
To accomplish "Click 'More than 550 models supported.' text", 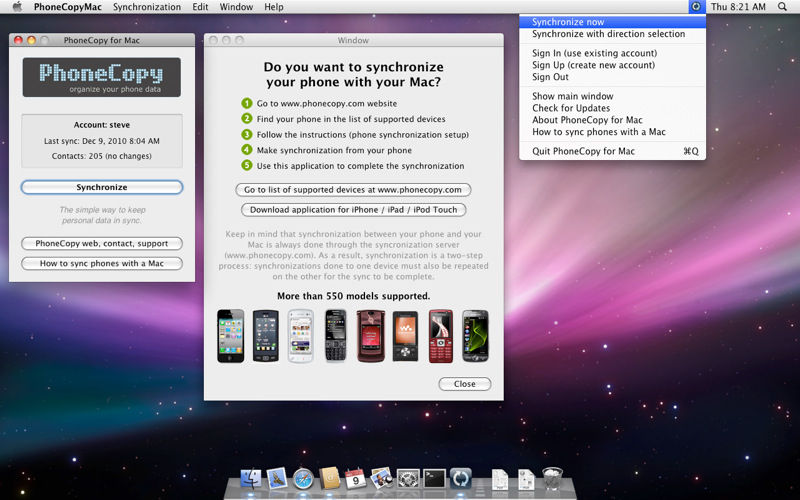I will (353, 296).
